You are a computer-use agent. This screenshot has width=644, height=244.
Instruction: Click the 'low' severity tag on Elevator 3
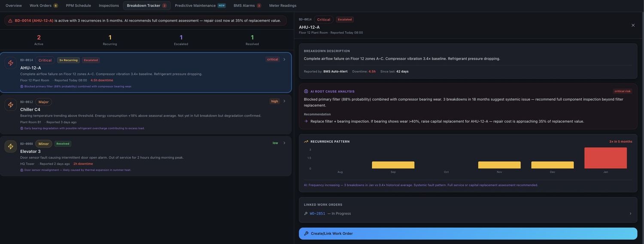[275, 143]
